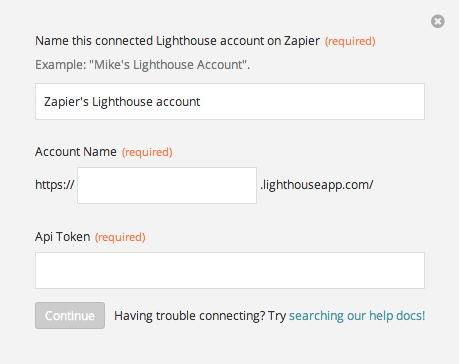Click "(required)" beside the connection name label
Image resolution: width=459 pixels, height=364 pixels.
tap(350, 41)
